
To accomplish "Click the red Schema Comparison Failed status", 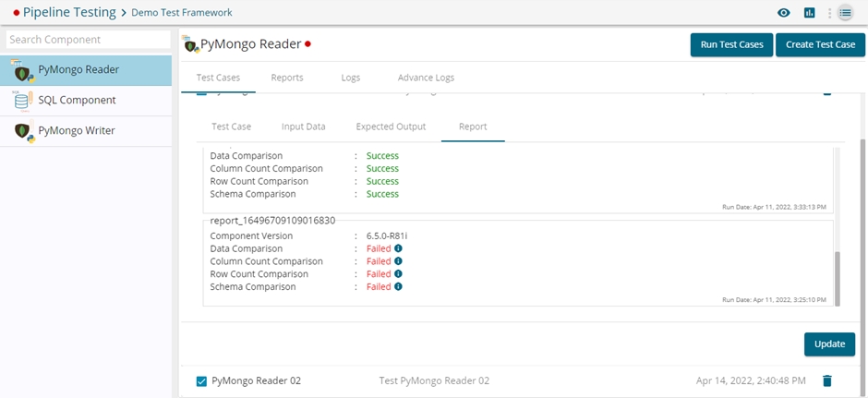I will click(379, 287).
